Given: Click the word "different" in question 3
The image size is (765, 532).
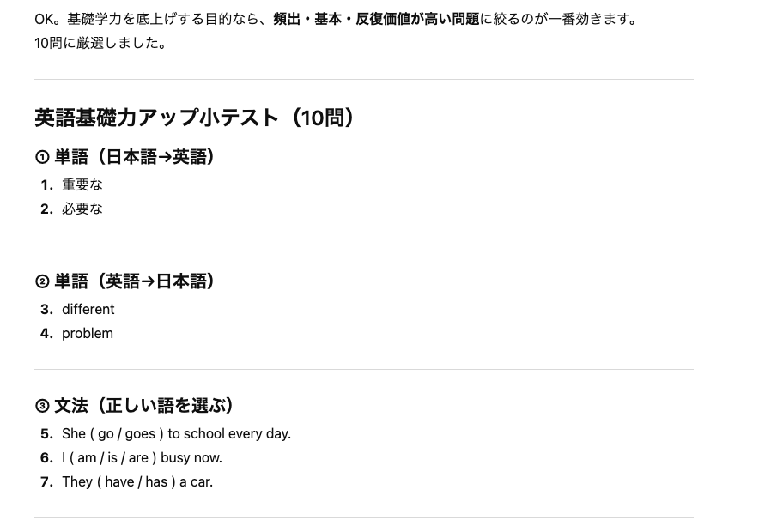Looking at the screenshot, I should tap(88, 309).
